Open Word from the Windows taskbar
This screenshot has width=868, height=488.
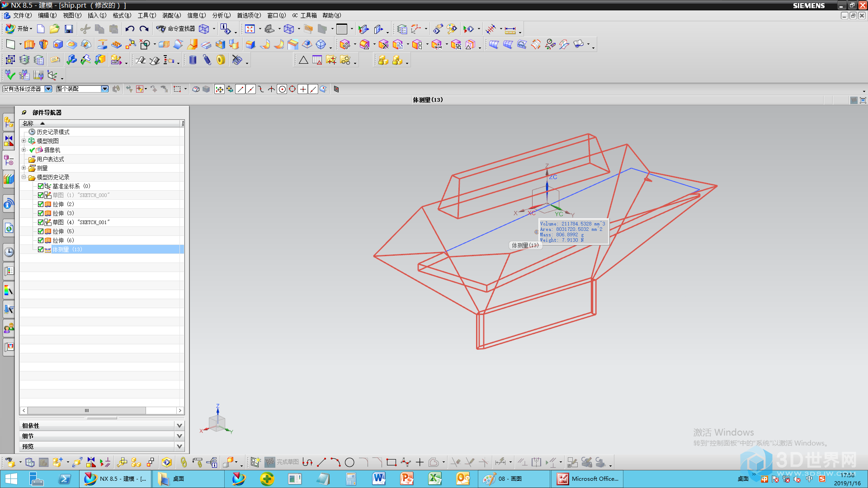click(x=379, y=479)
